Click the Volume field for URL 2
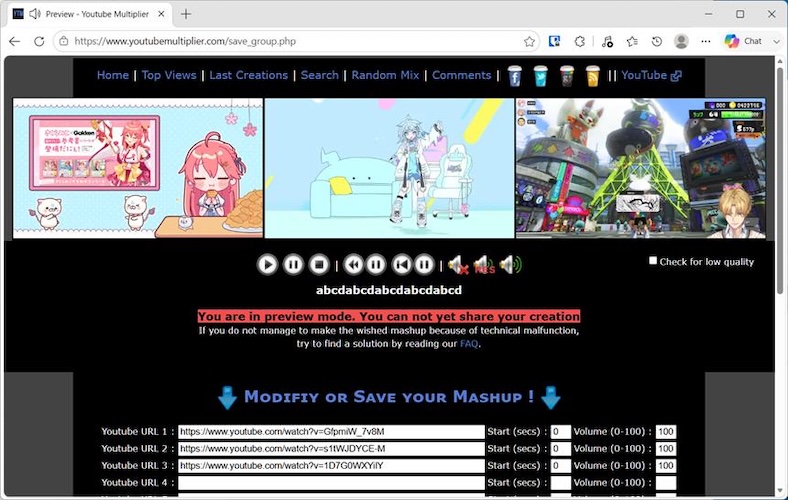This screenshot has height=500, width=788. [x=666, y=449]
